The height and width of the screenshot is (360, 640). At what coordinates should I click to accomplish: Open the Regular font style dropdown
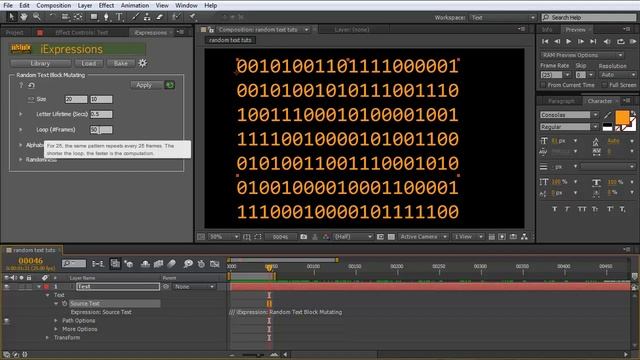[x=569, y=127]
